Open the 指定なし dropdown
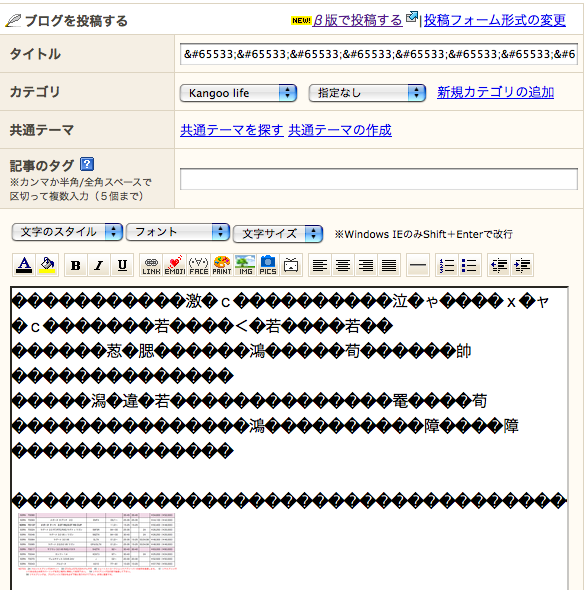Screen dimensions: 587x590 pos(367,93)
